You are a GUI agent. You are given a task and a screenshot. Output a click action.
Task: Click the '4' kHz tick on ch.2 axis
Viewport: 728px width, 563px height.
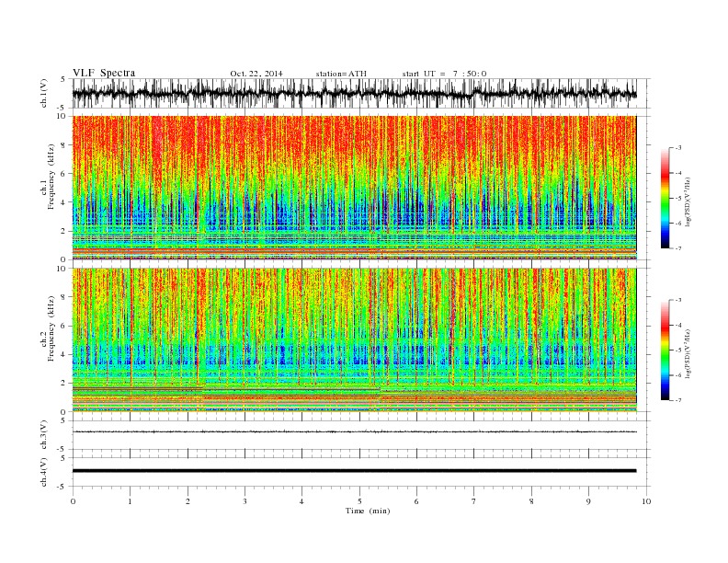pyautogui.click(x=64, y=354)
